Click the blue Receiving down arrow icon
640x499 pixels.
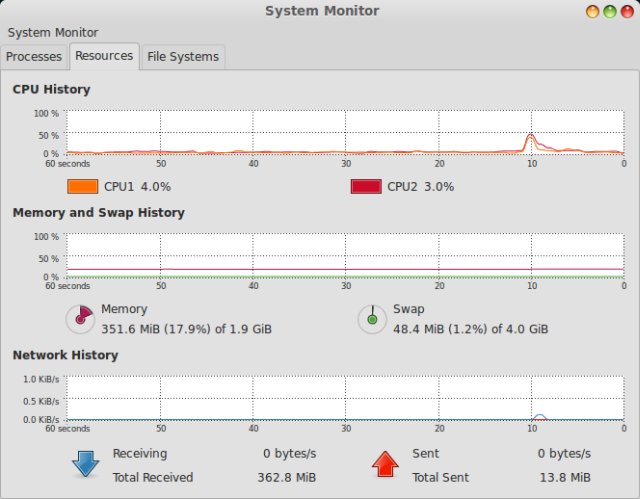84,465
